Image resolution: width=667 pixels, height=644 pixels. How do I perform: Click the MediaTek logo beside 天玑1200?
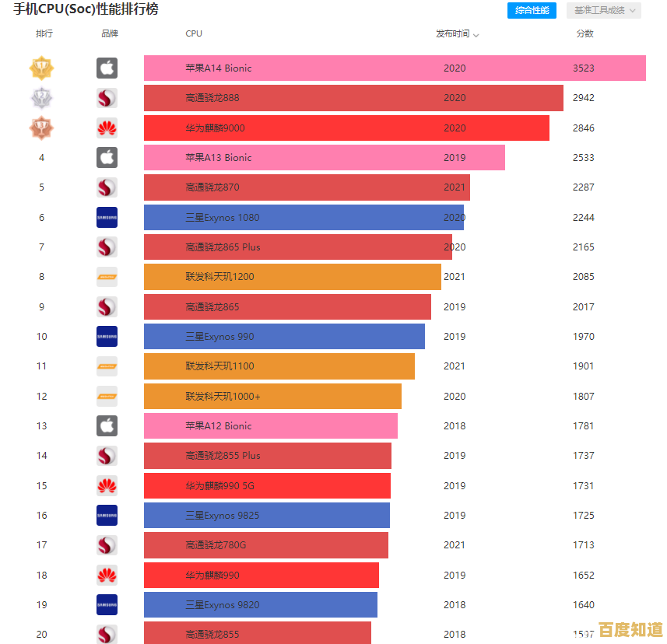tap(107, 277)
